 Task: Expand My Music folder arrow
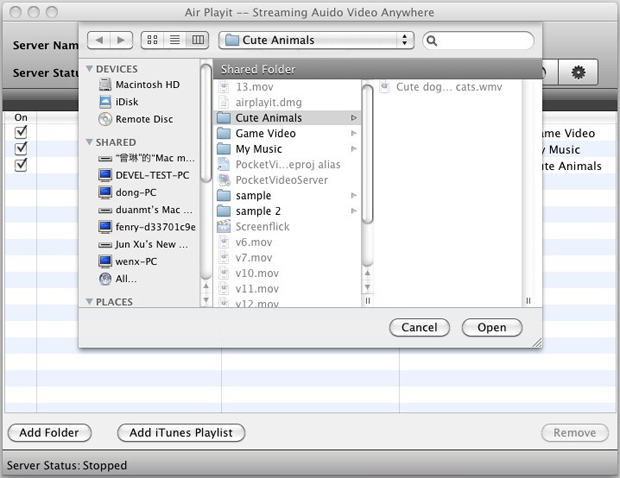point(353,149)
